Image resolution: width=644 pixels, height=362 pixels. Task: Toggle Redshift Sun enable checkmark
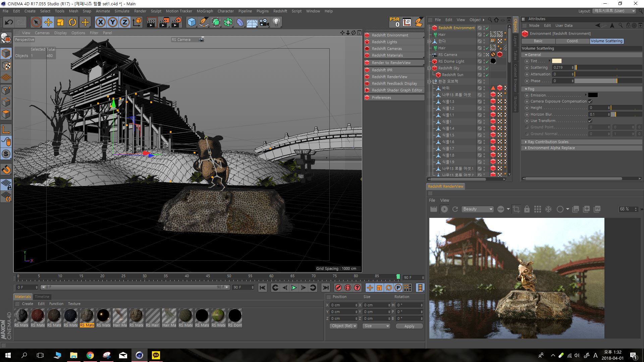487,75
